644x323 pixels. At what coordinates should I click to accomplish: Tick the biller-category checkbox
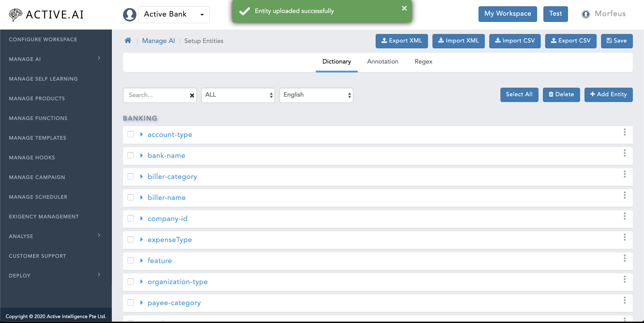coord(131,176)
